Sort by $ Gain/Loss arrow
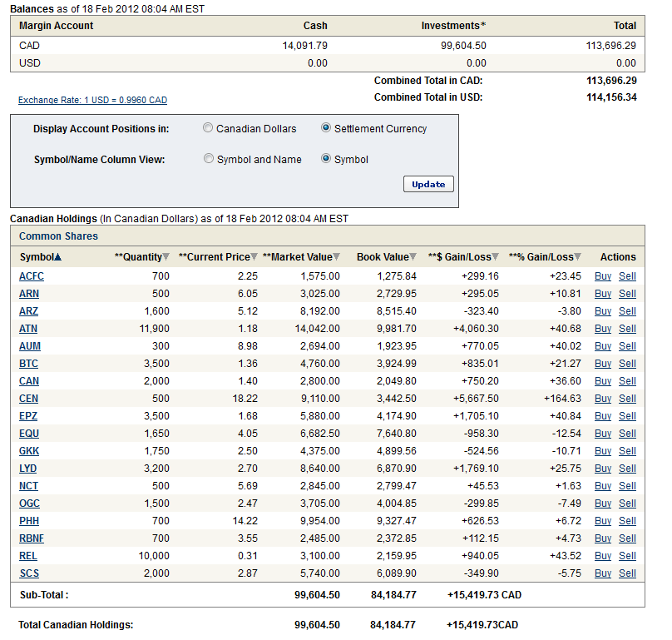This screenshot has width=672, height=640. [x=495, y=257]
